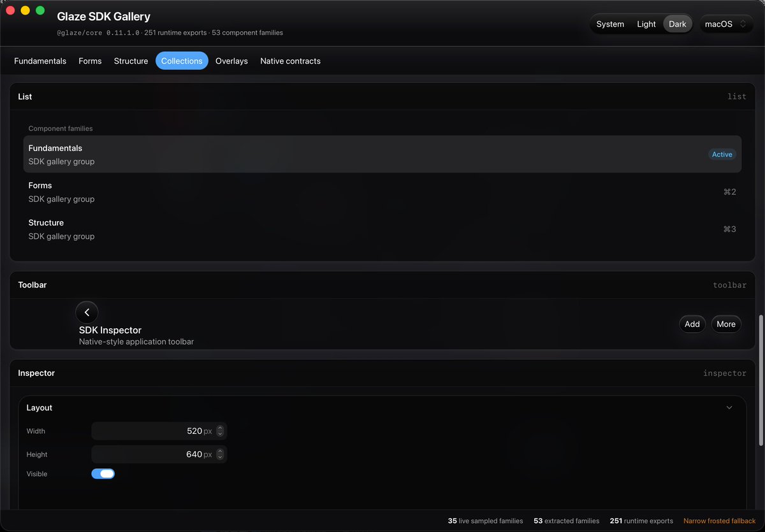Click the Visible property label
Image resolution: width=765 pixels, height=532 pixels.
(37, 474)
